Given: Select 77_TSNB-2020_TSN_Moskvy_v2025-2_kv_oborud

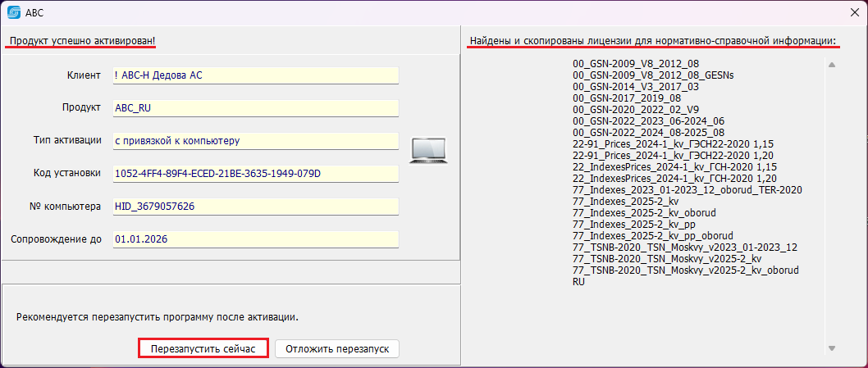Looking at the screenshot, I should 687,270.
